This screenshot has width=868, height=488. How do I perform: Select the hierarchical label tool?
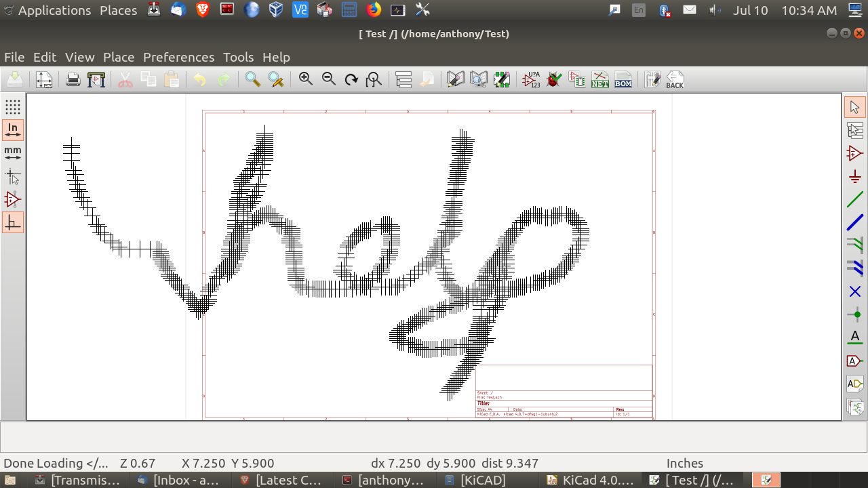point(855,384)
